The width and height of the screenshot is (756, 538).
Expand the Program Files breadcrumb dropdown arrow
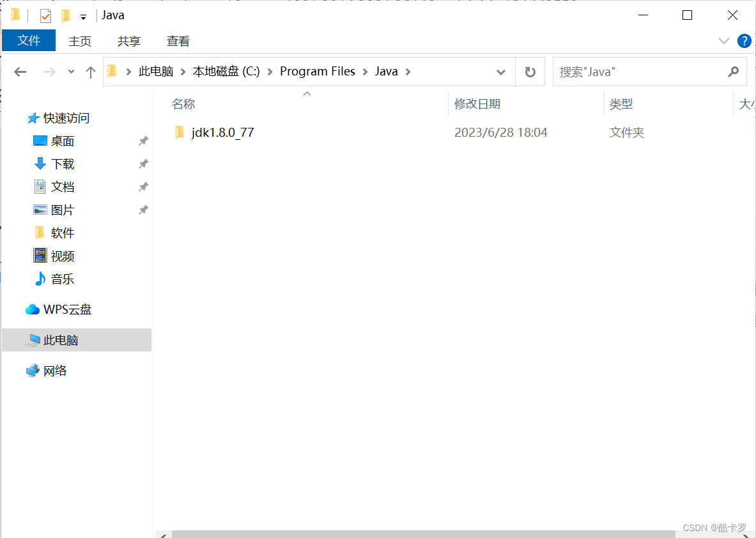click(366, 72)
